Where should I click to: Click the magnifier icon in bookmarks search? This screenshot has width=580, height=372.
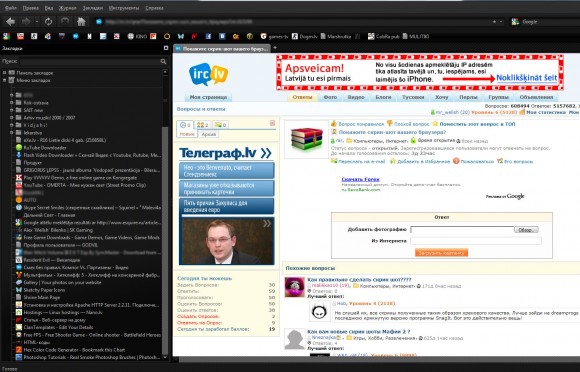pyautogui.click(x=163, y=61)
